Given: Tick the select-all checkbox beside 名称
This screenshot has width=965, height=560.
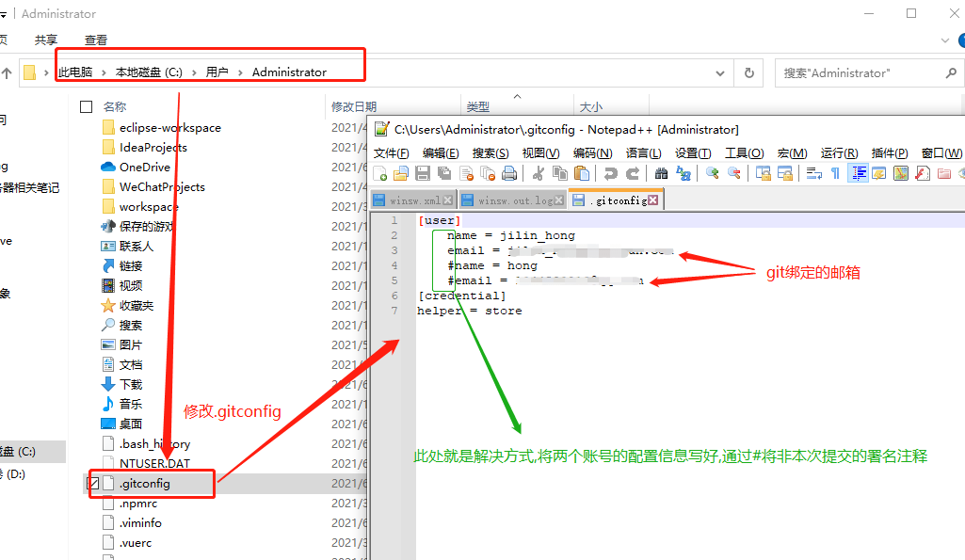Looking at the screenshot, I should pyautogui.click(x=87, y=106).
